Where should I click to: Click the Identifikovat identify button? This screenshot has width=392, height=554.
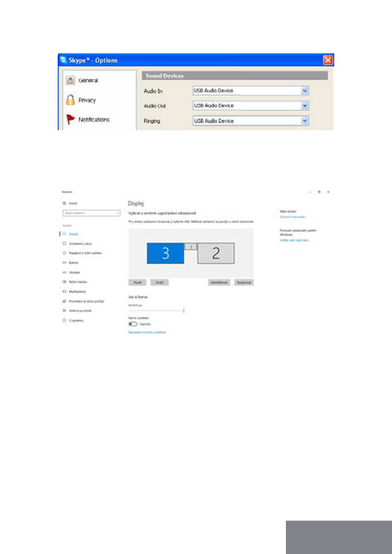[219, 283]
